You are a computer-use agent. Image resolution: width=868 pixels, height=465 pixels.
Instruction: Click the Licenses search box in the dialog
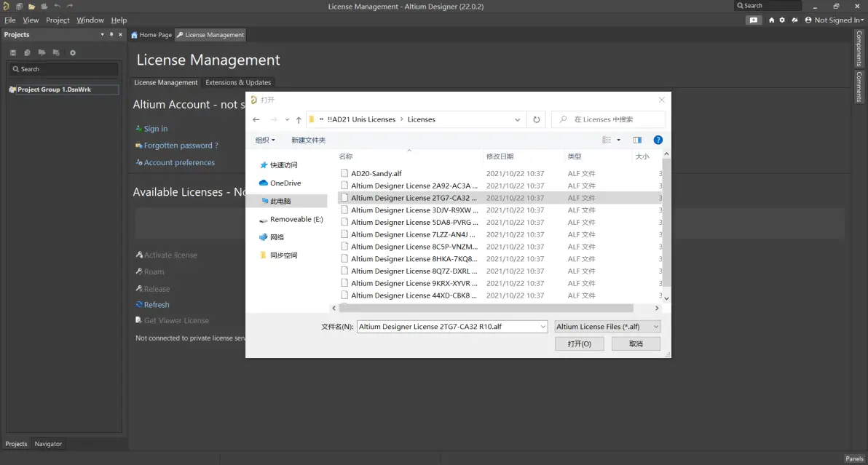(609, 119)
